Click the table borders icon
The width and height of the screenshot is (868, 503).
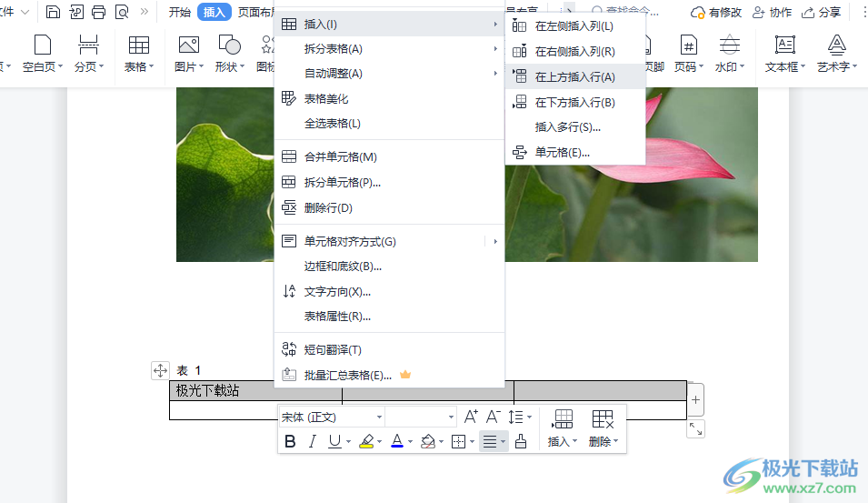coord(459,441)
